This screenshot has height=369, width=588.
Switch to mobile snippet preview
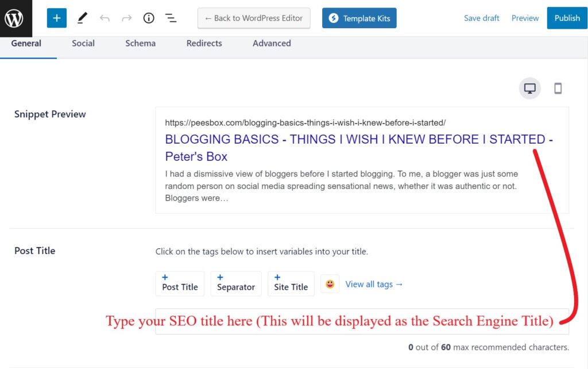point(558,89)
